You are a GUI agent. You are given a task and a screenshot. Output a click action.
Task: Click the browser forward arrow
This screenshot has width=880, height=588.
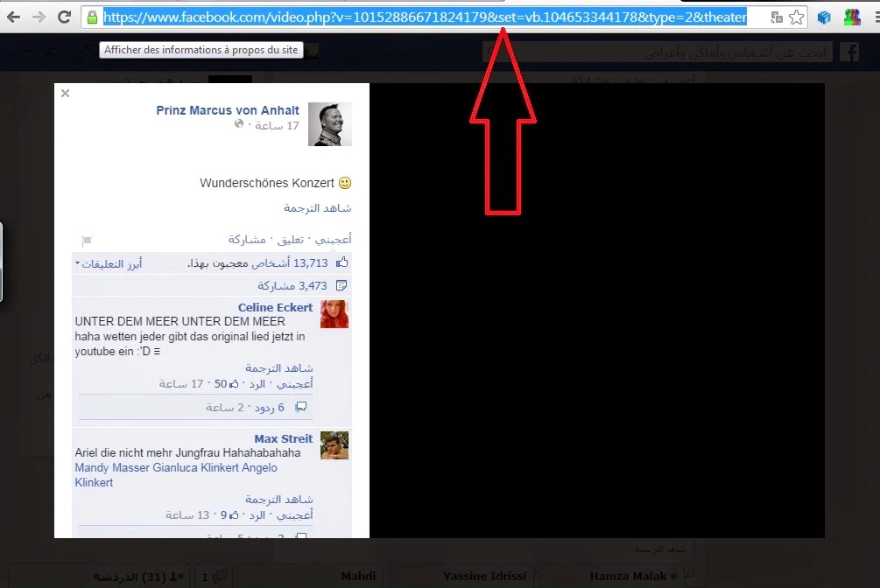click(x=39, y=17)
